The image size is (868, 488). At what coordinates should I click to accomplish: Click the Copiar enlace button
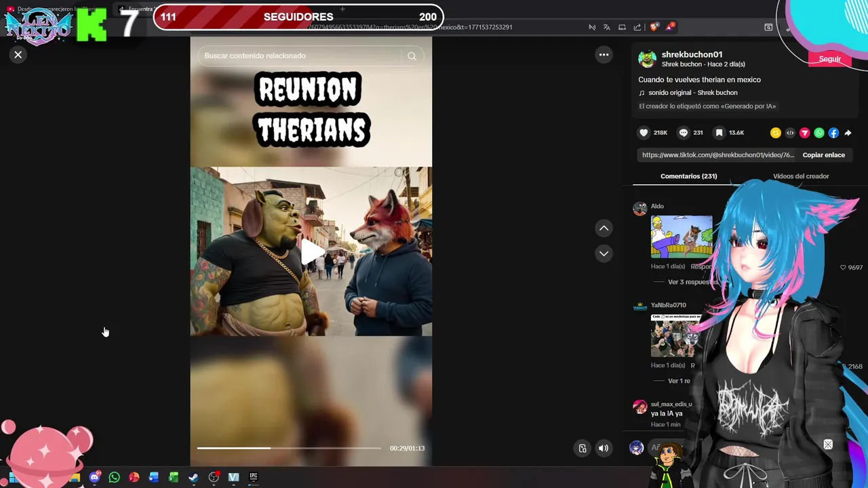click(x=824, y=155)
